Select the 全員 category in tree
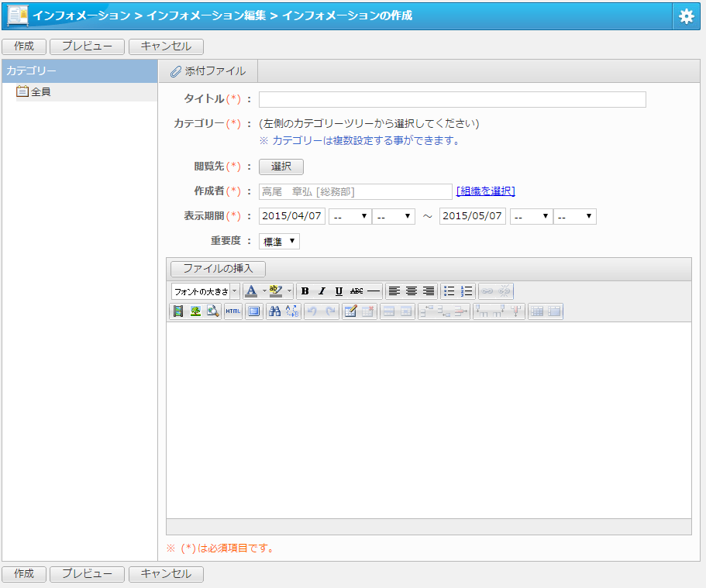This screenshot has height=588, width=706. pos(41,92)
